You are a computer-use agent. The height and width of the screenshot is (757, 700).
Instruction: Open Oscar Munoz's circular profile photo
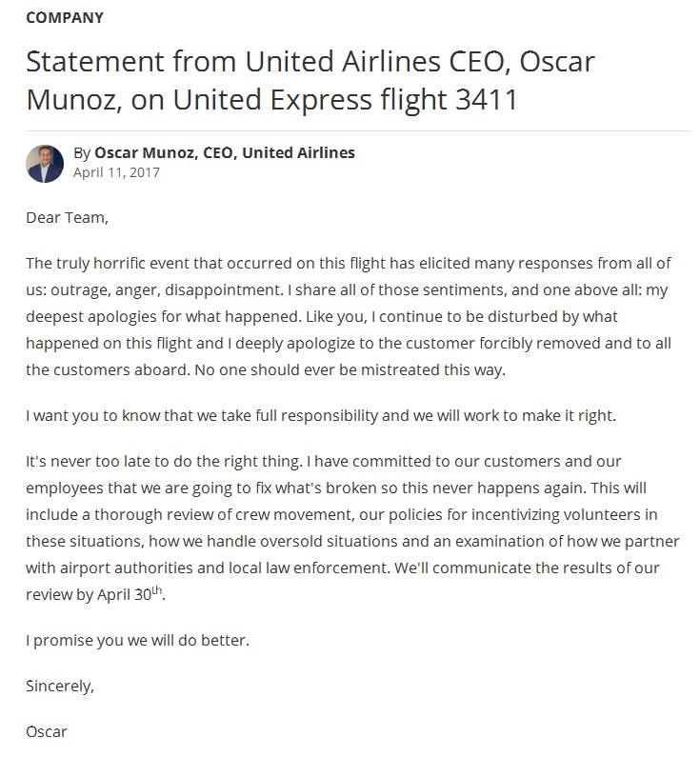[x=45, y=164]
